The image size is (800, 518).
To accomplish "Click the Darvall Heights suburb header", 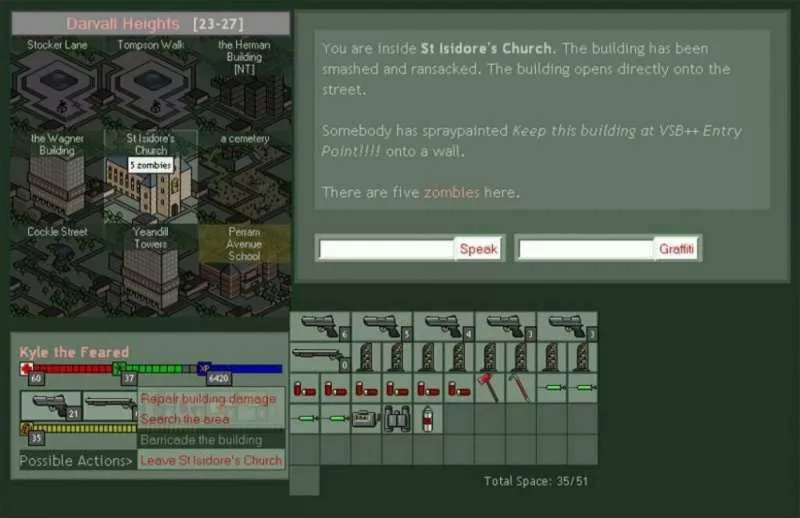I will click(122, 23).
